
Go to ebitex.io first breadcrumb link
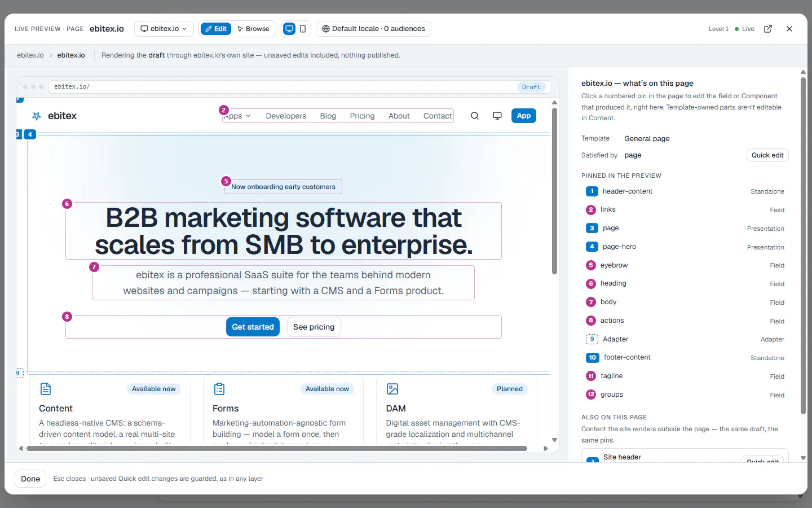click(x=30, y=55)
